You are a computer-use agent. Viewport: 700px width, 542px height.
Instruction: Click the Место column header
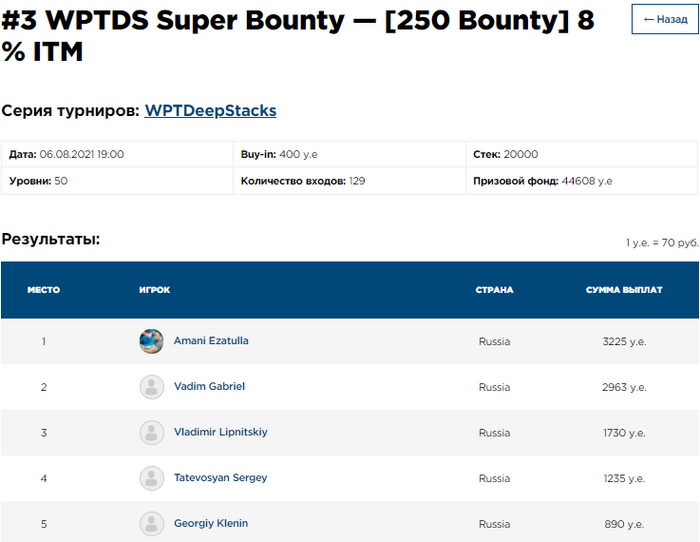click(x=43, y=290)
